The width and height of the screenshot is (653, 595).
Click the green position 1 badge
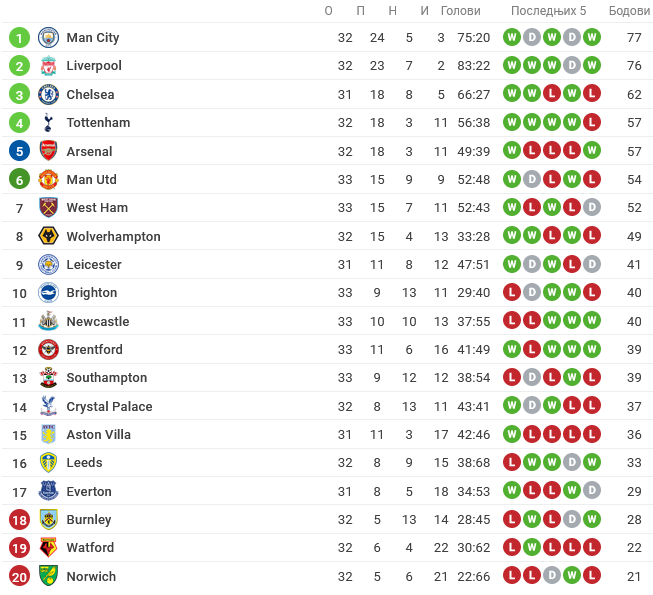point(19,38)
